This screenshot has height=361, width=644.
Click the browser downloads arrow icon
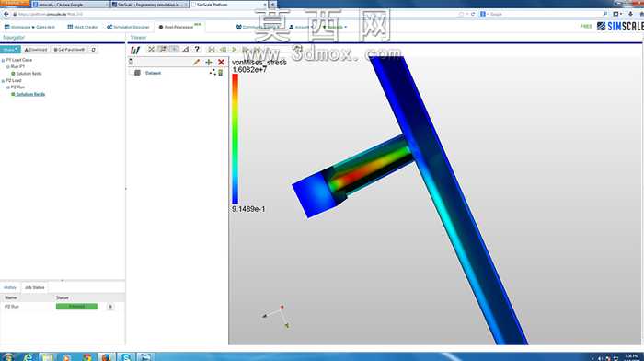click(630, 14)
